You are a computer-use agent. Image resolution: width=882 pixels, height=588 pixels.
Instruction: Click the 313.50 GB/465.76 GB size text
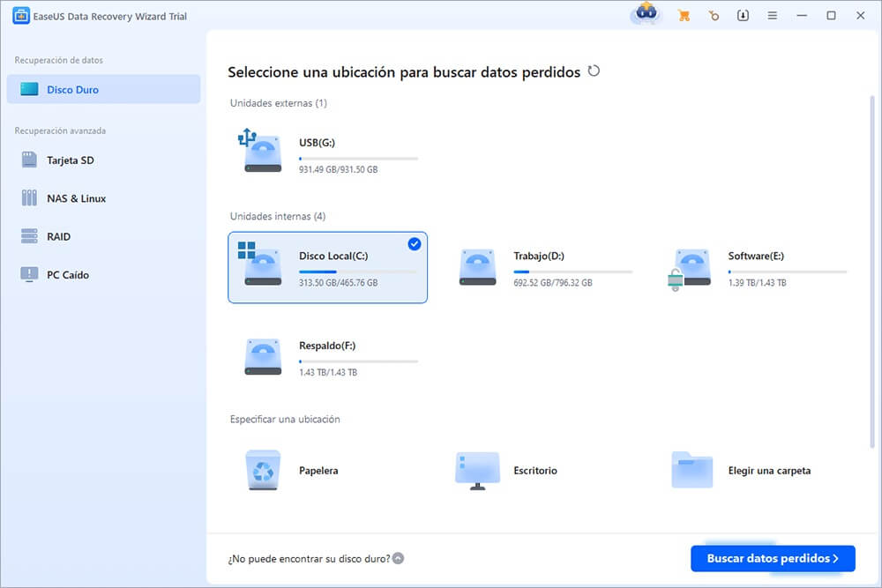coord(338,283)
